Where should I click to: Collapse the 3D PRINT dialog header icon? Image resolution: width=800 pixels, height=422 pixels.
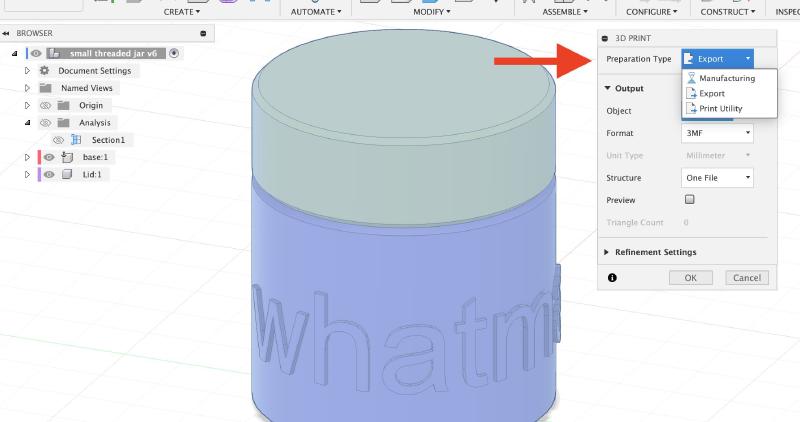(x=605, y=38)
